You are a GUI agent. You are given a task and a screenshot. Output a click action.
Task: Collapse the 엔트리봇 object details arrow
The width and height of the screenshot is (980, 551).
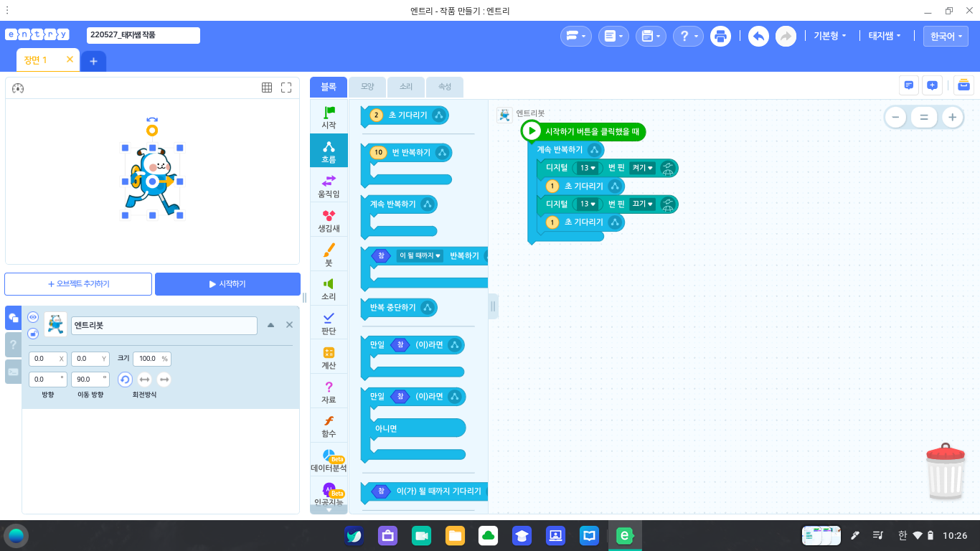[270, 325]
